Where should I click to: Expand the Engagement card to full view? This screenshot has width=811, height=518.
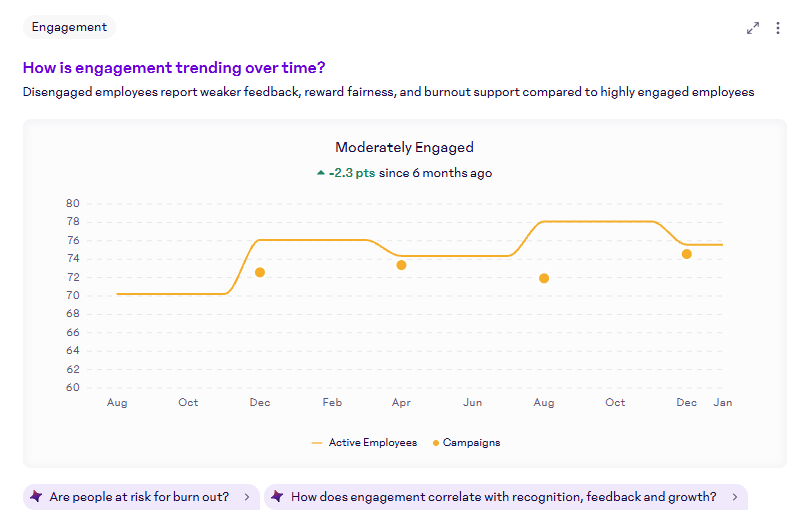753,28
